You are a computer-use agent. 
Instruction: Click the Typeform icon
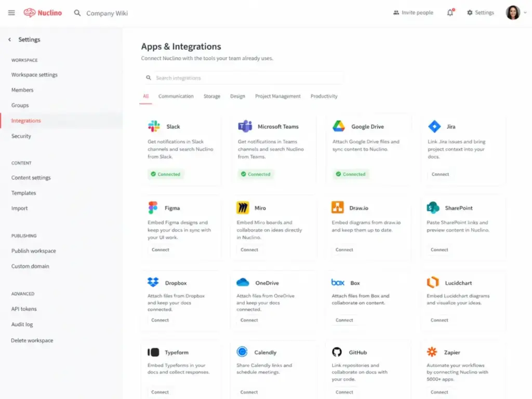[153, 352]
